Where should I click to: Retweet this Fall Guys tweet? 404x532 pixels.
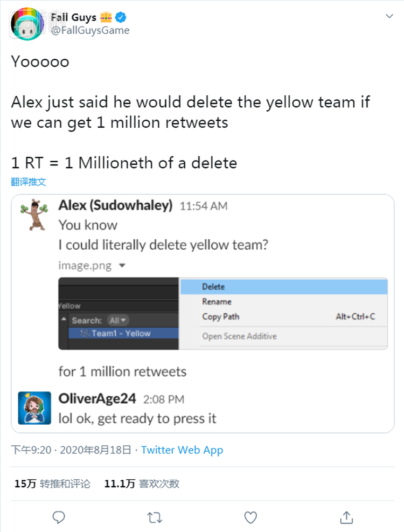point(155,517)
